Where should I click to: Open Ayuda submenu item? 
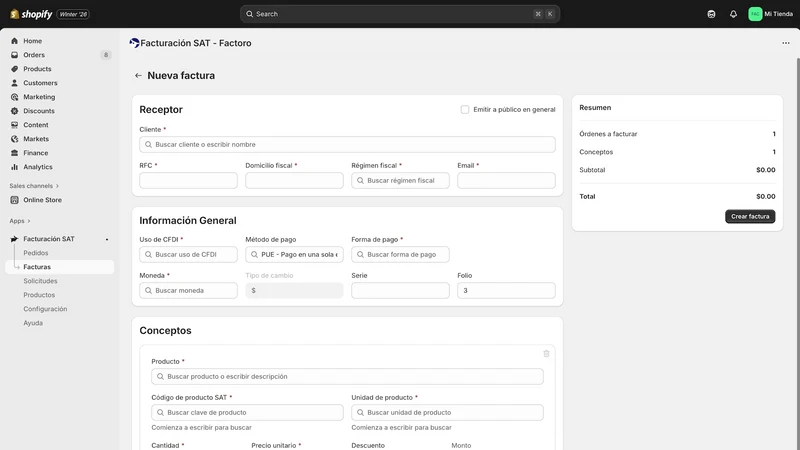tap(33, 323)
